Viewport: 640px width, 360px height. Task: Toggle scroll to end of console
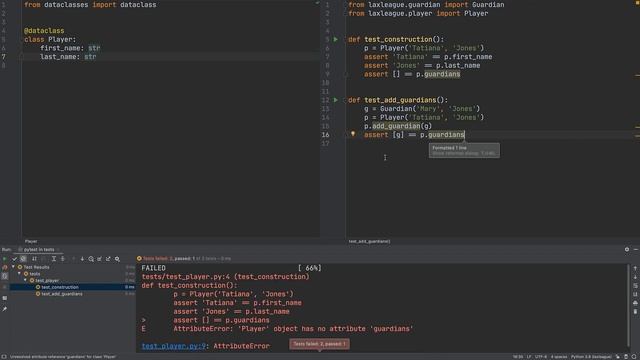(635, 294)
